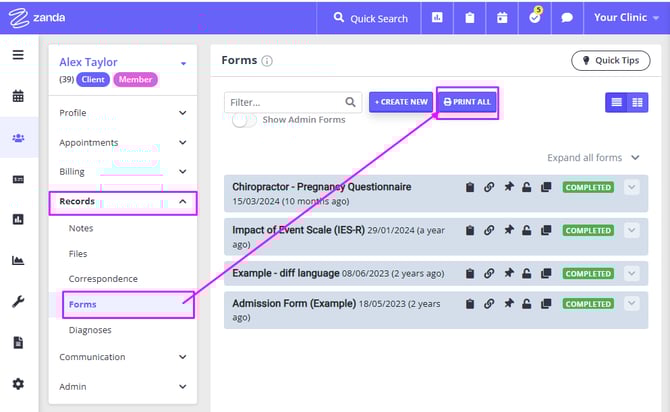670x412 pixels.
Task: Open Diagnoses under Records
Action: 90,330
